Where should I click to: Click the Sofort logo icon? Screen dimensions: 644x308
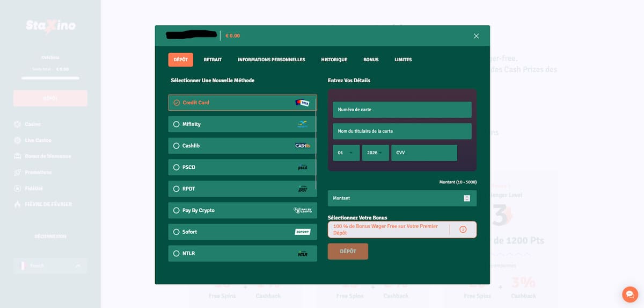pos(303,232)
